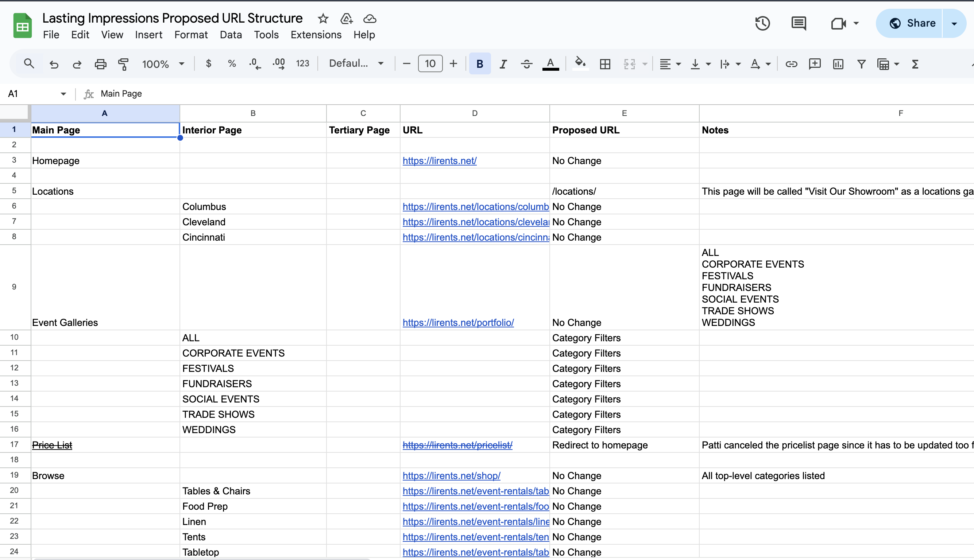The width and height of the screenshot is (974, 560).
Task: Click the functions sigma icon
Action: point(915,64)
